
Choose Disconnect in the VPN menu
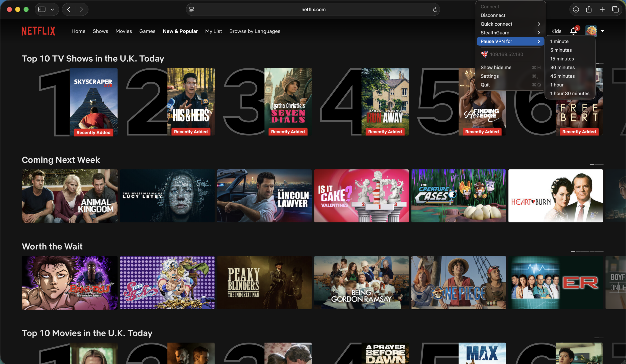(x=511, y=15)
